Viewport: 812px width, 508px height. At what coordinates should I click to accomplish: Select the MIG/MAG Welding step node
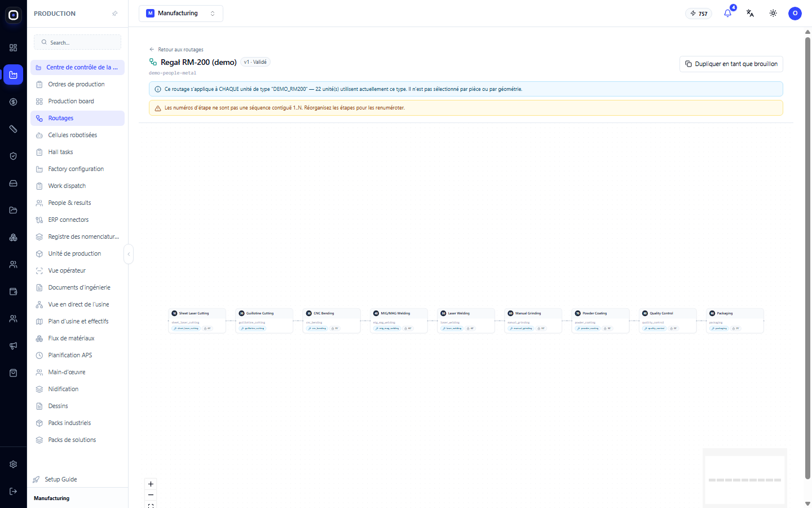(x=399, y=321)
